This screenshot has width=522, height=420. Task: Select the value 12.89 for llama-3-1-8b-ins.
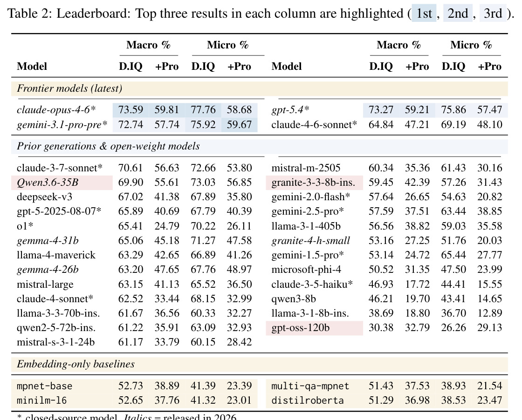(x=489, y=313)
